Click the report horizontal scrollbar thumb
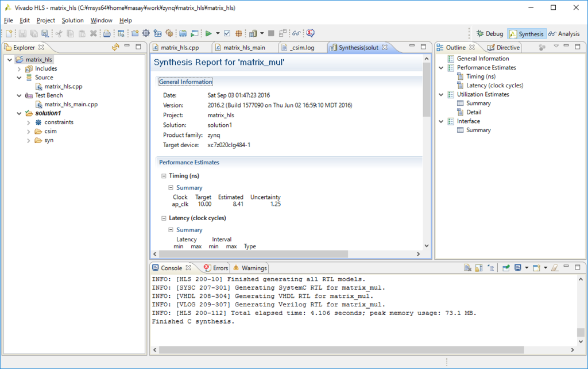 point(253,254)
